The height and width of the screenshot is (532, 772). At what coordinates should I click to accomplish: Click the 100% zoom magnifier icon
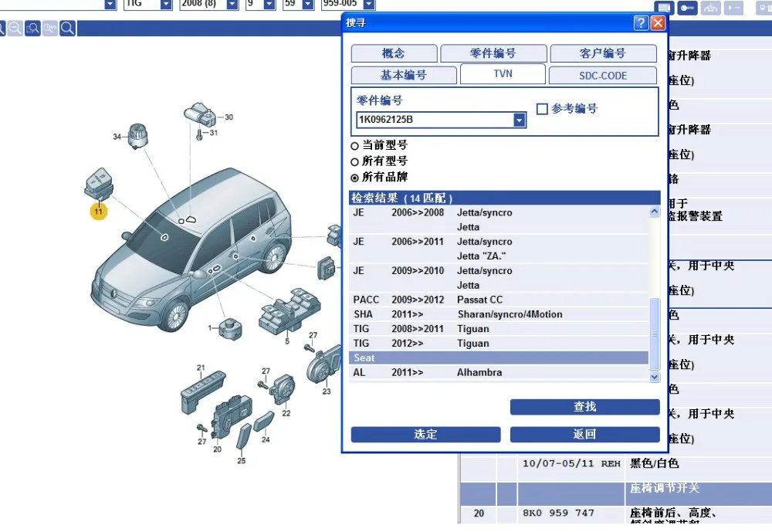point(49,28)
